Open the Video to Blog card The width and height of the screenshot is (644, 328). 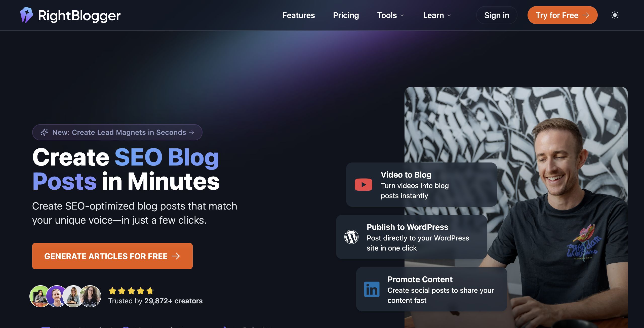(421, 185)
